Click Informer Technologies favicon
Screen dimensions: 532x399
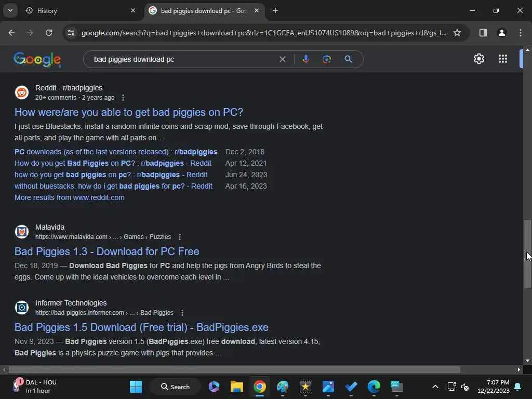[22, 308]
